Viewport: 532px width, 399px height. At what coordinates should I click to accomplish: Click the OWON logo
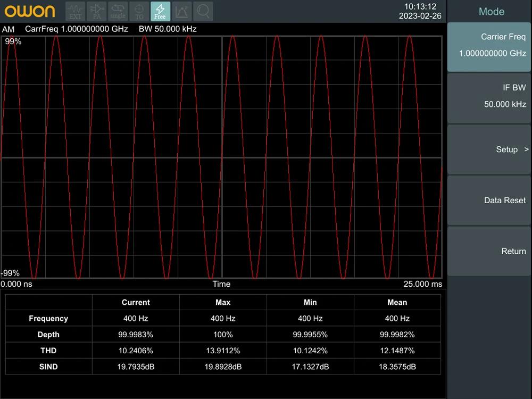pyautogui.click(x=30, y=11)
